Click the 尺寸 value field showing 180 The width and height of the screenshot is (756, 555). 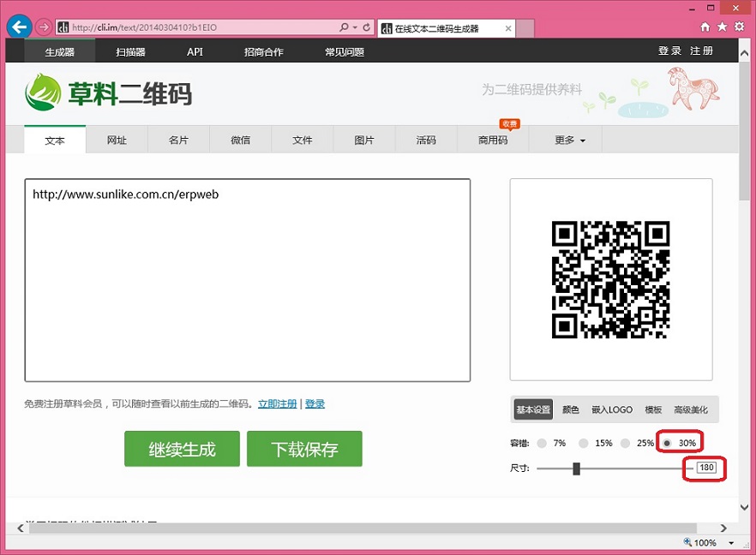[706, 468]
